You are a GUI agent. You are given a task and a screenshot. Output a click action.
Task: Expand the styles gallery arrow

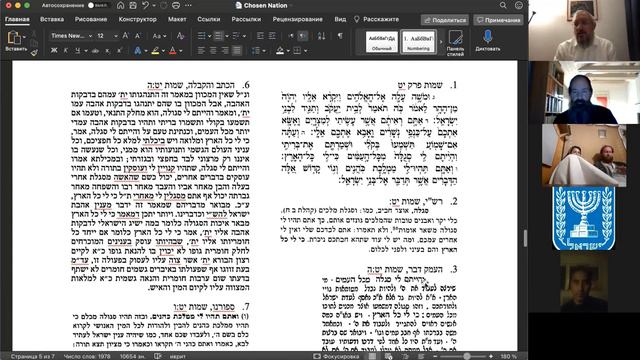tap(440, 42)
